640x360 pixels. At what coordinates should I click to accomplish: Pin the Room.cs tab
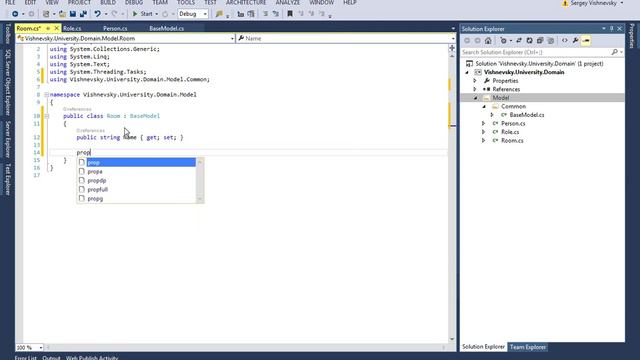[48, 28]
